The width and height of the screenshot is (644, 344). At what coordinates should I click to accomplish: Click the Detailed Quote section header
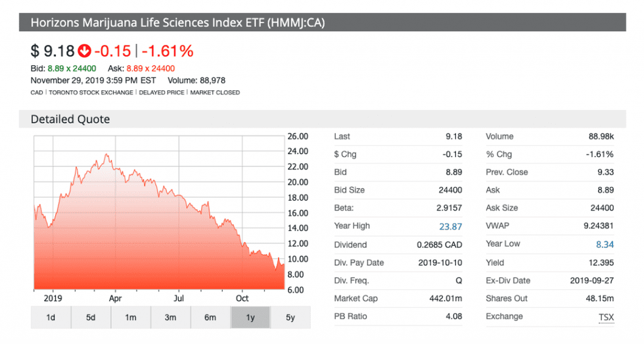(x=70, y=119)
